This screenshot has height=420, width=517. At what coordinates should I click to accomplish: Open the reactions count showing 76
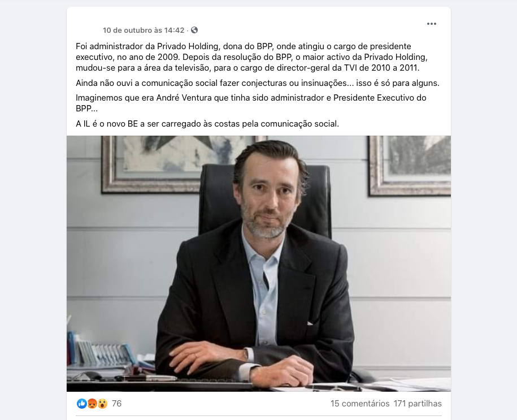[117, 404]
